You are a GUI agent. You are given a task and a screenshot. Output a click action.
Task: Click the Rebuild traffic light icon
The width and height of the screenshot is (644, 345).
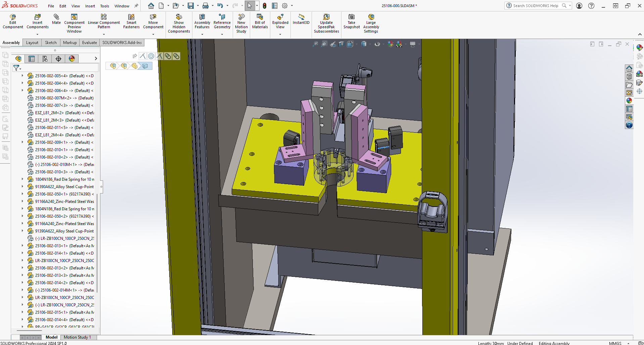265,6
